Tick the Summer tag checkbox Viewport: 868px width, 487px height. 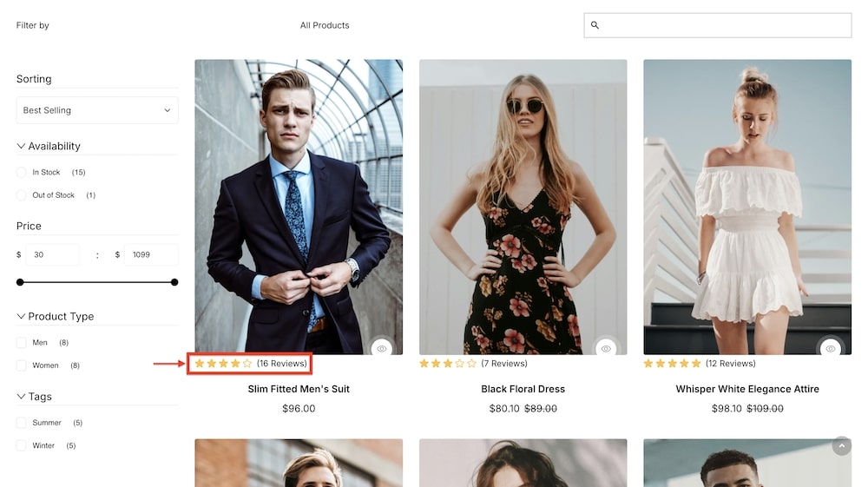click(x=22, y=423)
